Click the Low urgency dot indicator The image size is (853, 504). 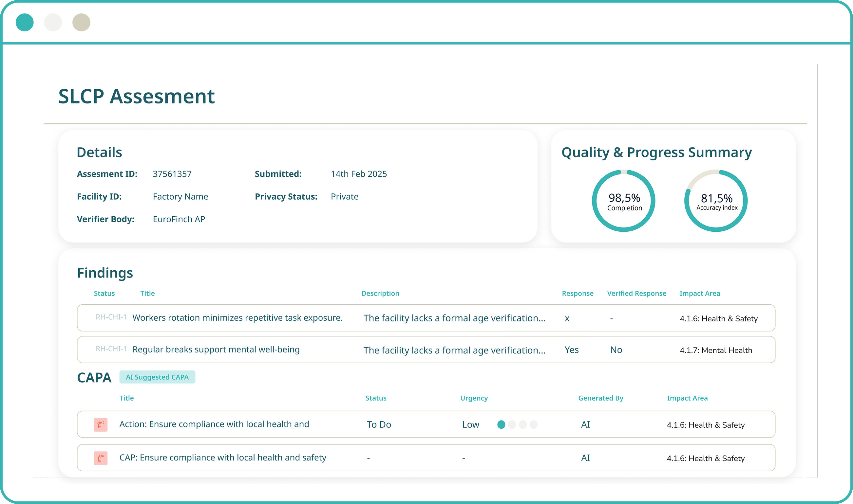pos(517,424)
